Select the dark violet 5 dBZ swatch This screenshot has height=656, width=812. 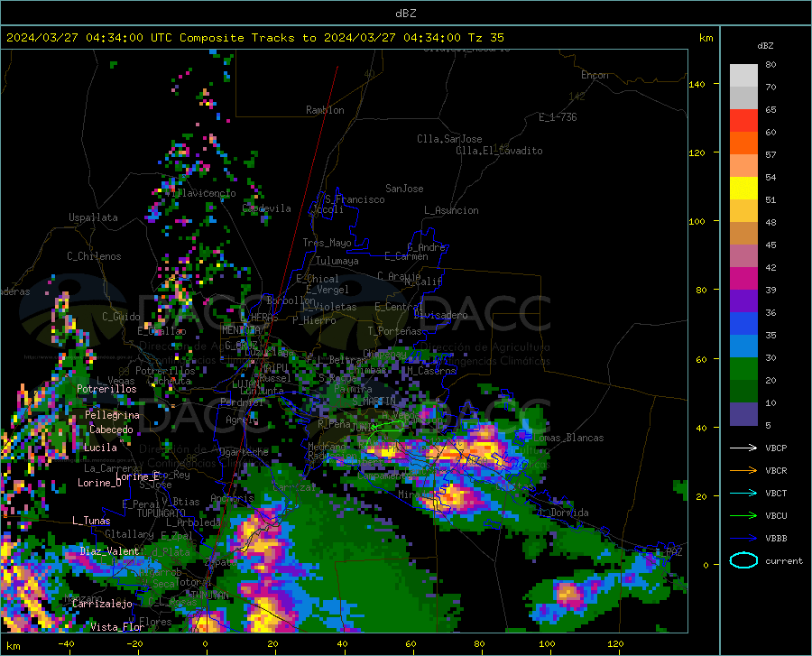click(743, 414)
